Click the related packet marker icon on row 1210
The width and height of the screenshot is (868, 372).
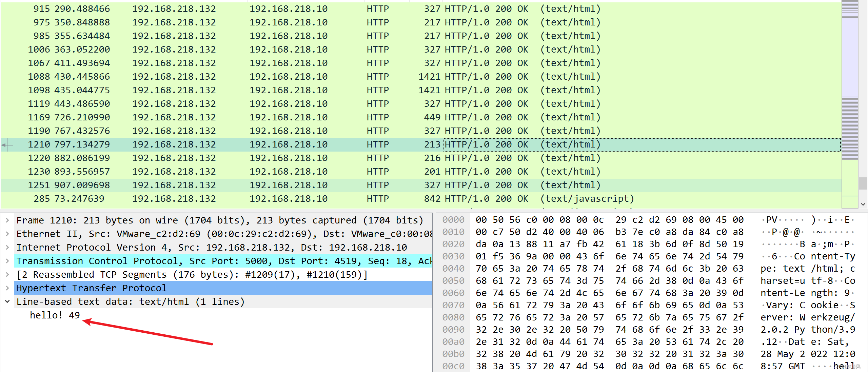7,145
